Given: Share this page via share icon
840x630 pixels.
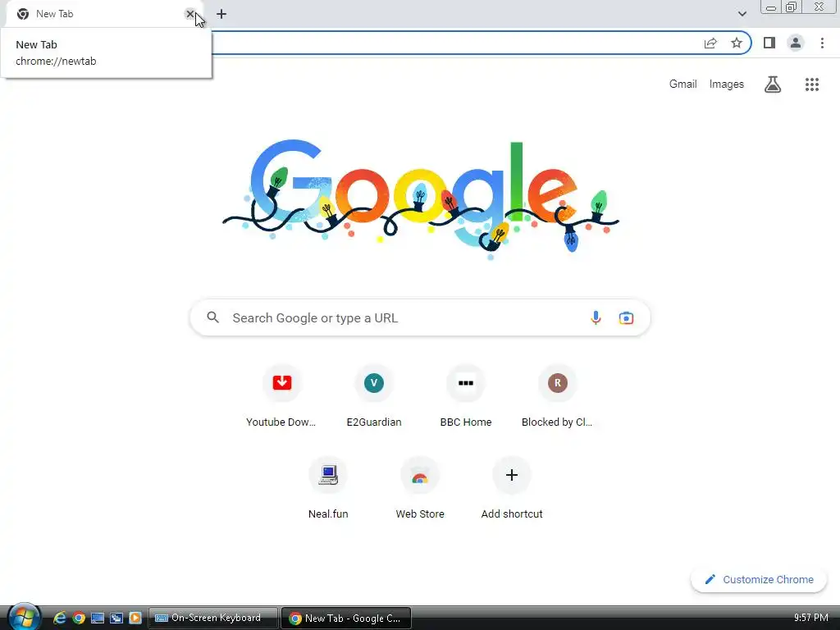Looking at the screenshot, I should tap(710, 43).
